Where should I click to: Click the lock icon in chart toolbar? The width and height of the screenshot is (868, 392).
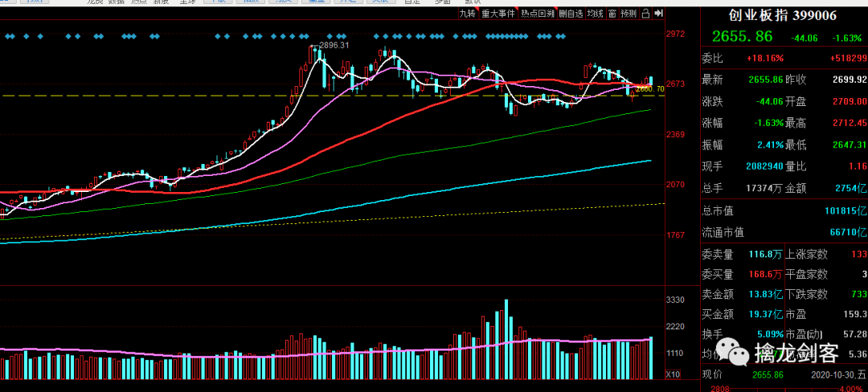(646, 14)
